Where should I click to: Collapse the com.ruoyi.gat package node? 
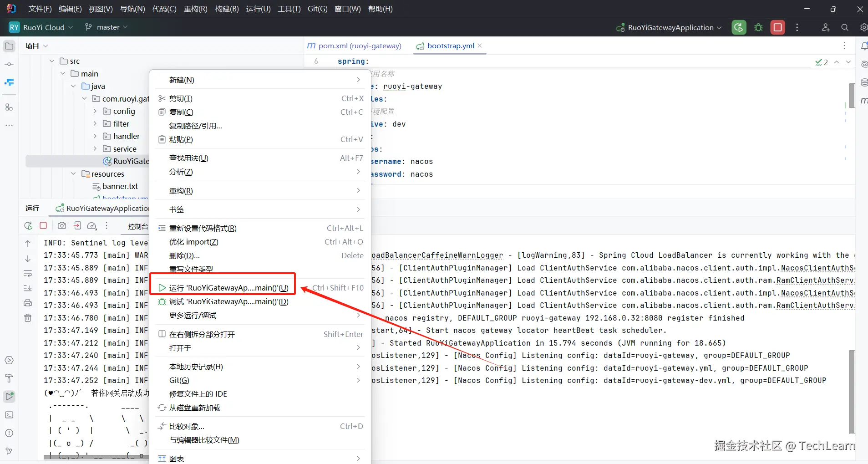[84, 99]
